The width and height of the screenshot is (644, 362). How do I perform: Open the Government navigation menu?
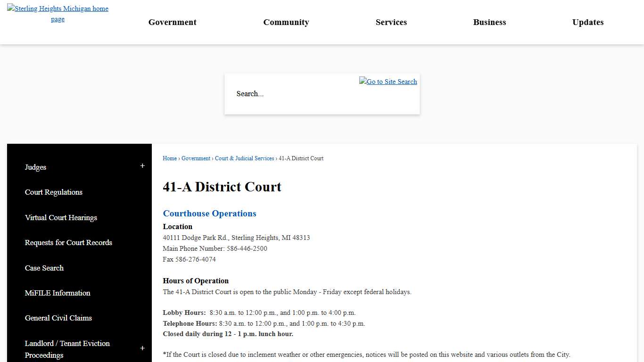coord(172,22)
